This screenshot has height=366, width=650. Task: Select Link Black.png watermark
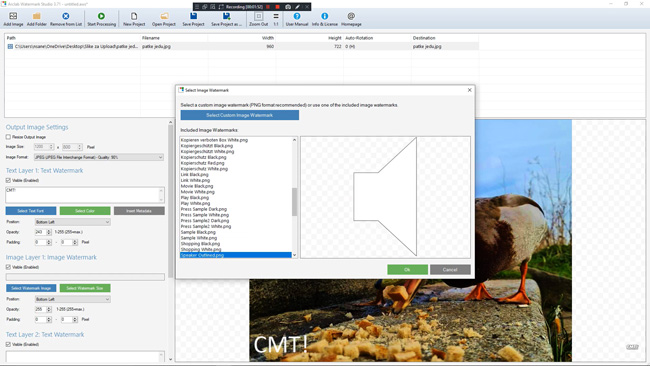tap(194, 175)
